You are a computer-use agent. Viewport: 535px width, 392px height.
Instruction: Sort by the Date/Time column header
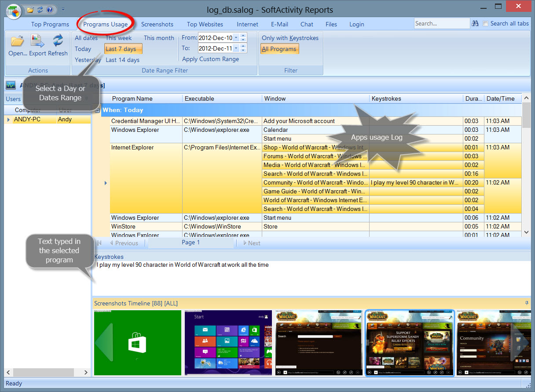(503, 98)
